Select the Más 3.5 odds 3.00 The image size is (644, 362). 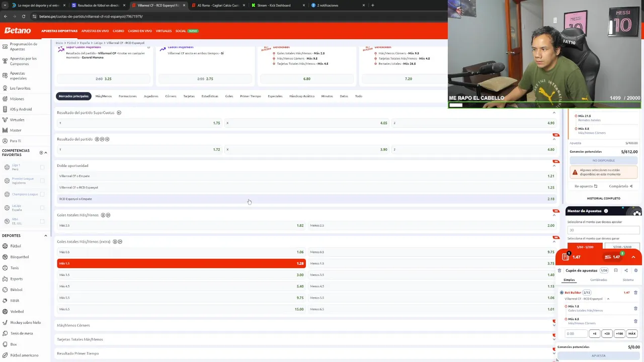(181, 275)
